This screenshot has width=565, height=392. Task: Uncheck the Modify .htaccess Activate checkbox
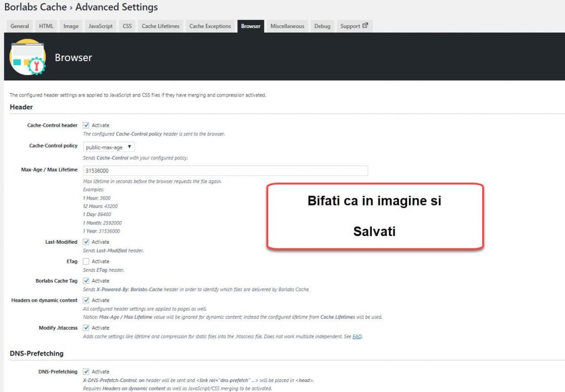86,328
